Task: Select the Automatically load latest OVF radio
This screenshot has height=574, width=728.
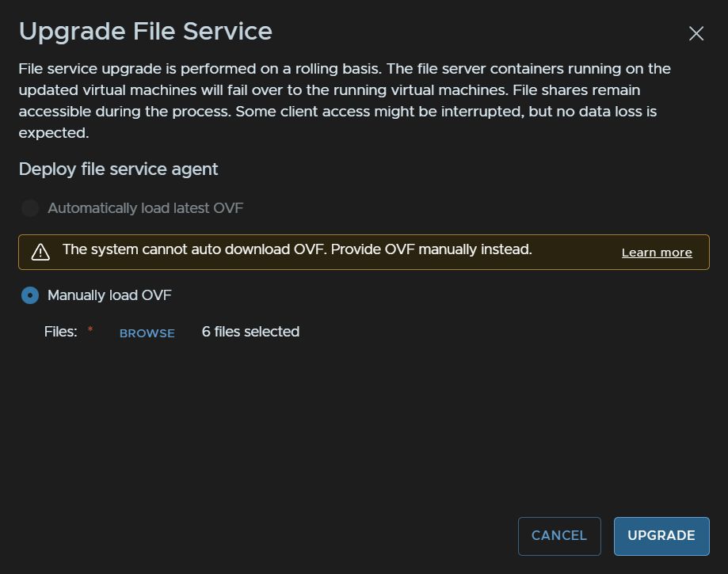Action: point(30,208)
